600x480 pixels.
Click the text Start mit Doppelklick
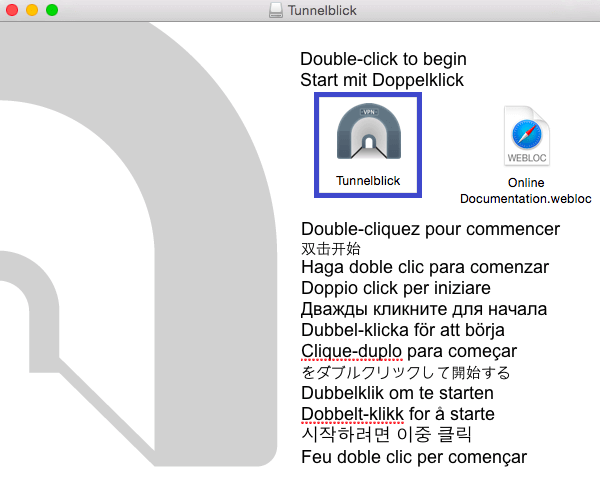pyautogui.click(x=382, y=80)
